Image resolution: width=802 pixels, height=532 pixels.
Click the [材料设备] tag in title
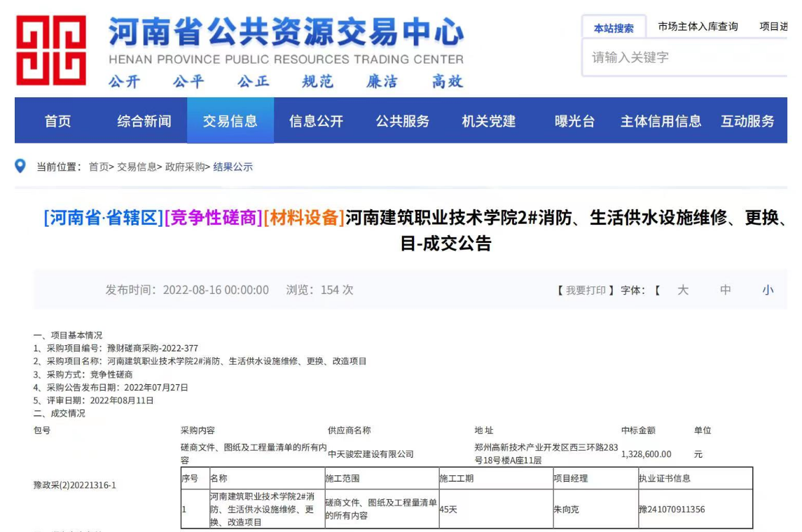304,218
